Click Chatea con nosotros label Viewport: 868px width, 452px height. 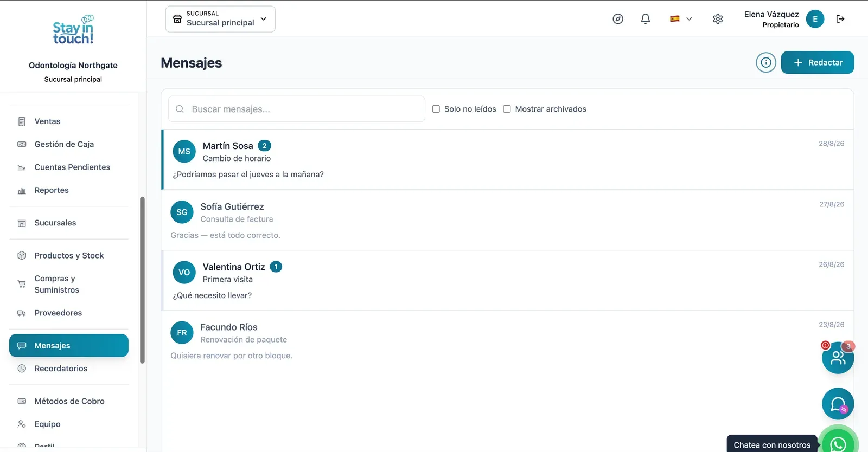[x=772, y=445]
